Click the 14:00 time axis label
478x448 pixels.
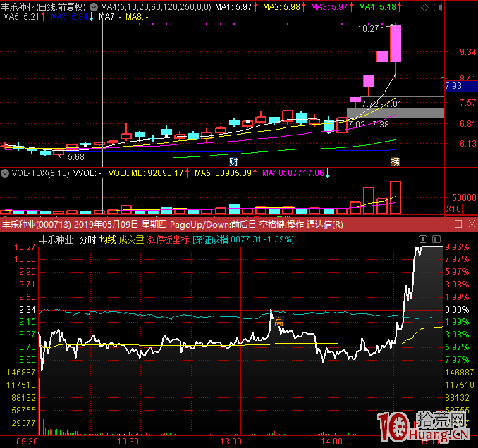331,441
